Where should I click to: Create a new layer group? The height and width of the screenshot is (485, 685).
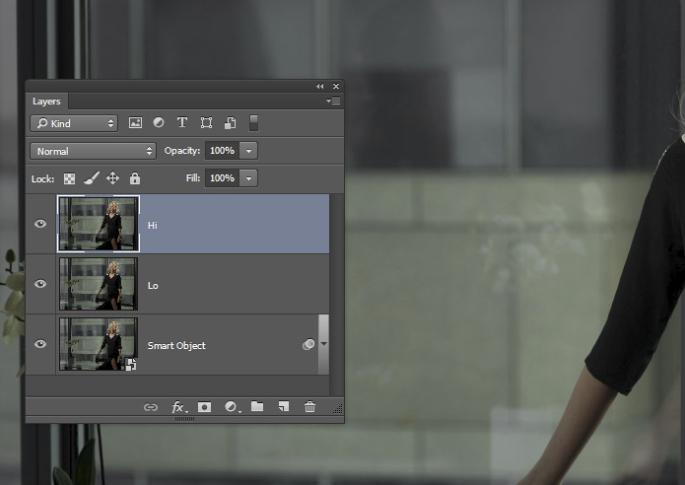tap(257, 407)
